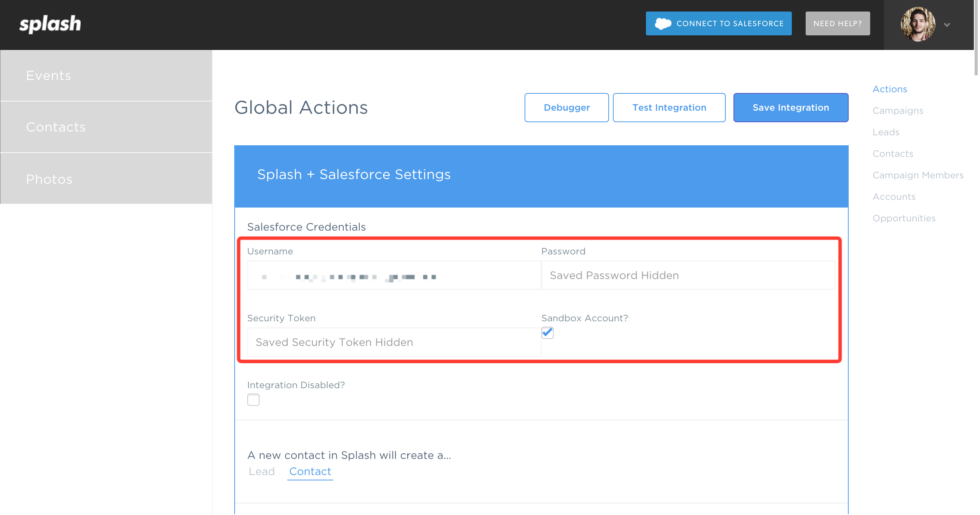This screenshot has height=515, width=980.
Task: Click the Salesforce Credentials label
Action: coord(306,227)
